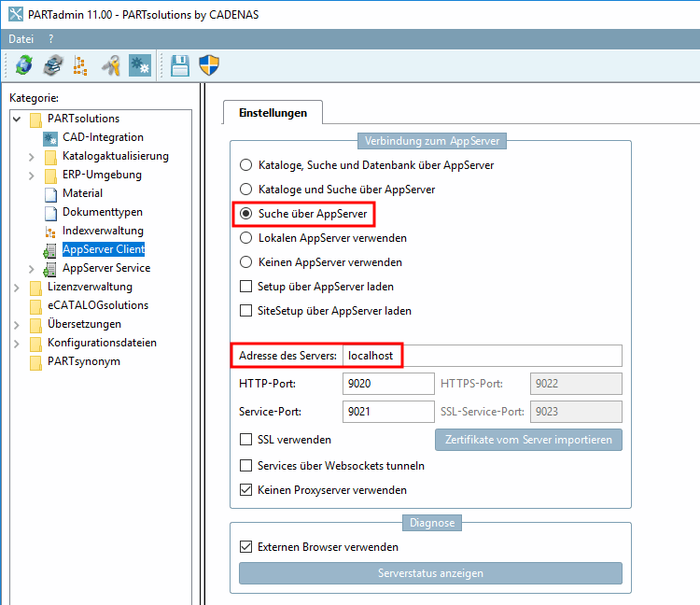
Task: Select 'Suche über AppServer' radio button
Action: pos(246,214)
